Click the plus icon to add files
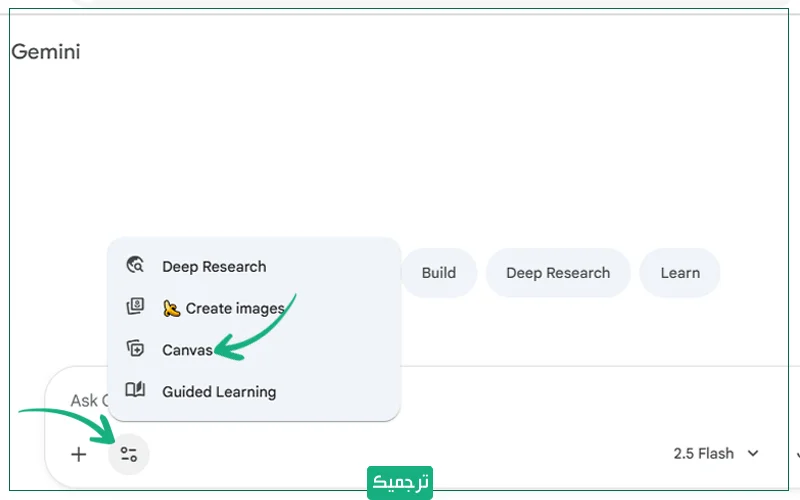This screenshot has width=800, height=500. coord(79,454)
